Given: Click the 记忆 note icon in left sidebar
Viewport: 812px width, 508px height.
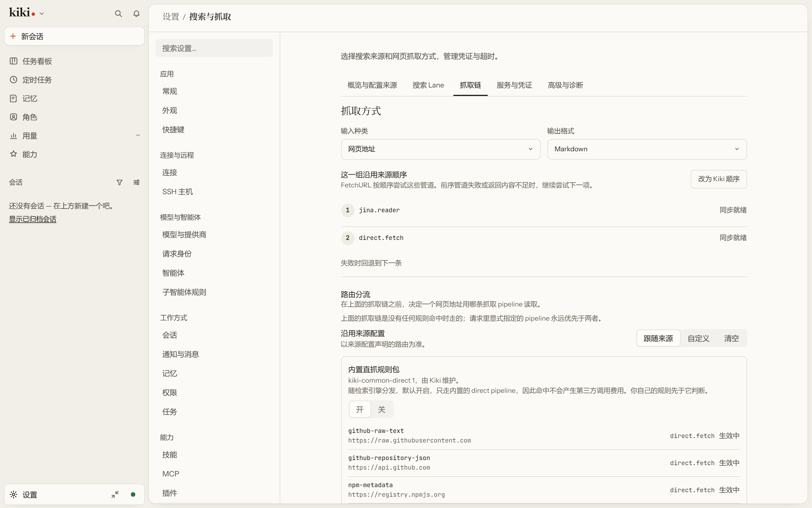Looking at the screenshot, I should [x=14, y=98].
